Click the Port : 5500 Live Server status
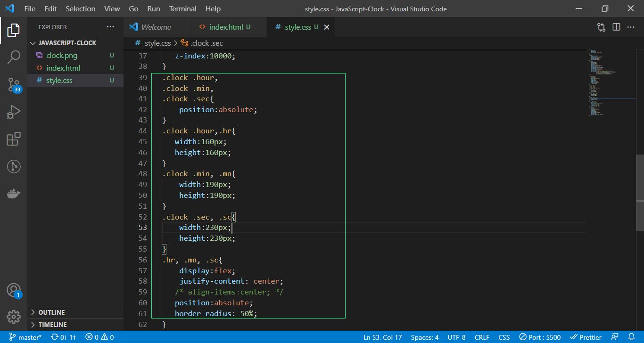 click(540, 337)
